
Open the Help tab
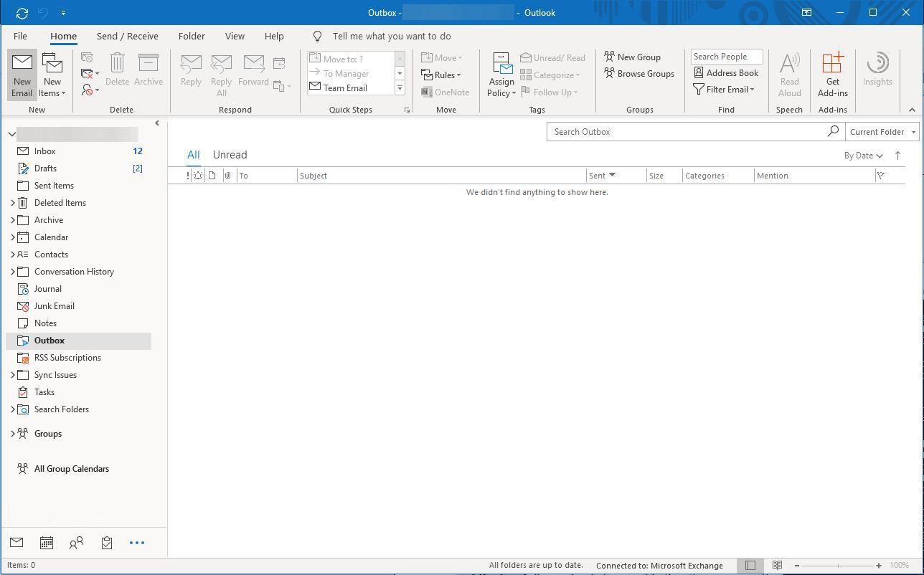tap(274, 37)
